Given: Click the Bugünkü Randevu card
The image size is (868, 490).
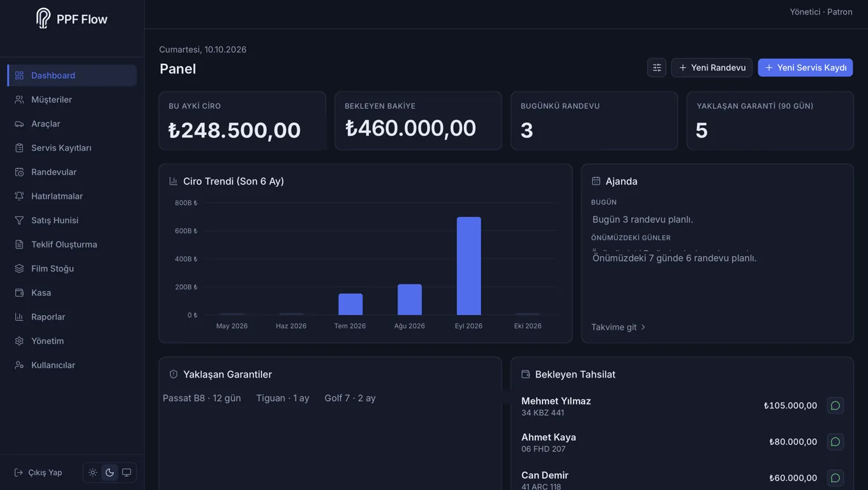Looking at the screenshot, I should (x=594, y=121).
